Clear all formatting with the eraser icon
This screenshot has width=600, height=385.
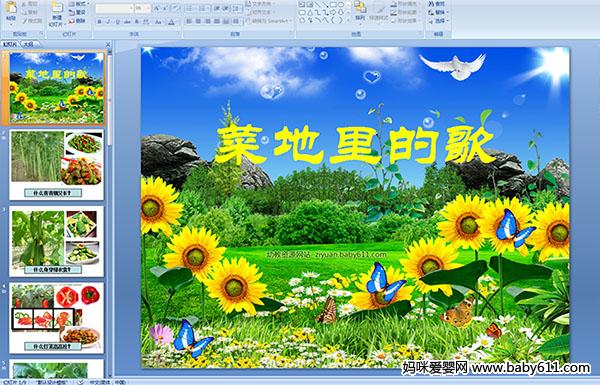[176, 8]
